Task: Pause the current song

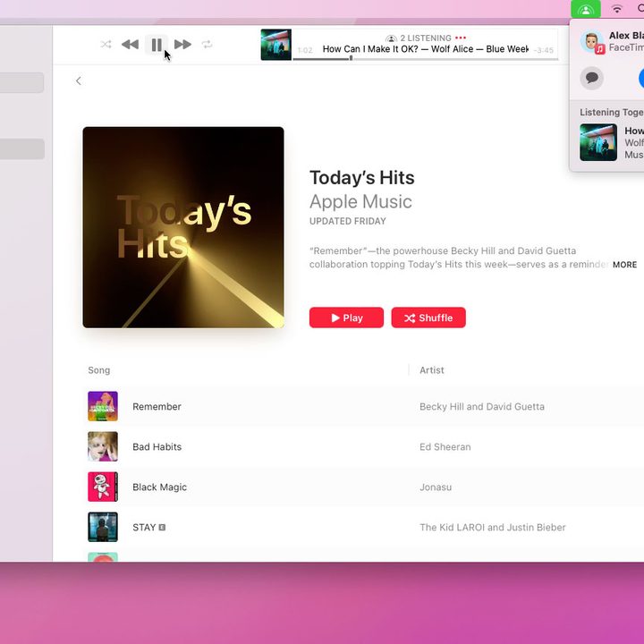Action: [x=157, y=45]
